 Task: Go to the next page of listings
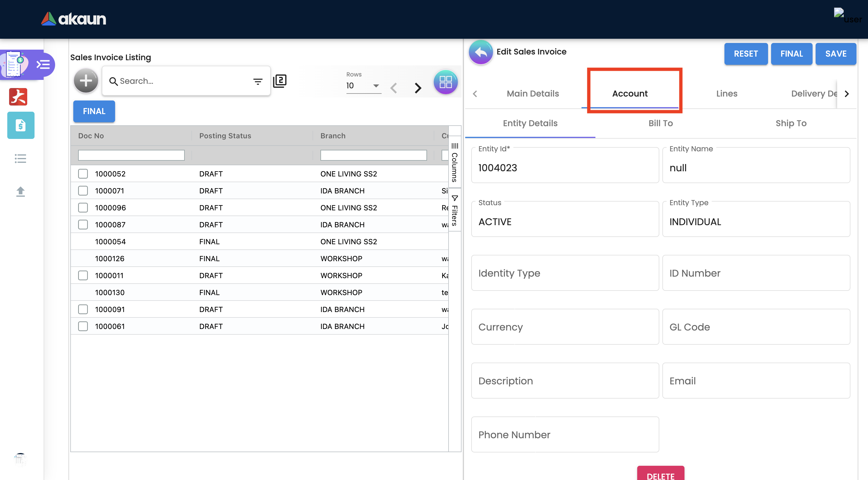pyautogui.click(x=418, y=88)
